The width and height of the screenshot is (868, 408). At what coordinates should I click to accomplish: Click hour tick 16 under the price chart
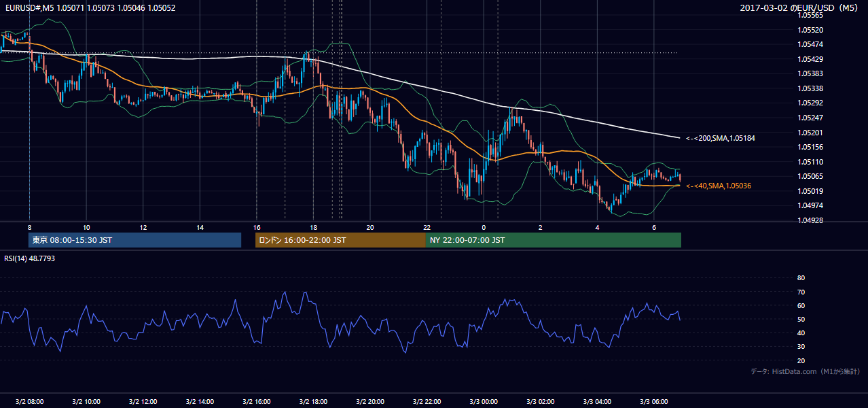pos(256,227)
